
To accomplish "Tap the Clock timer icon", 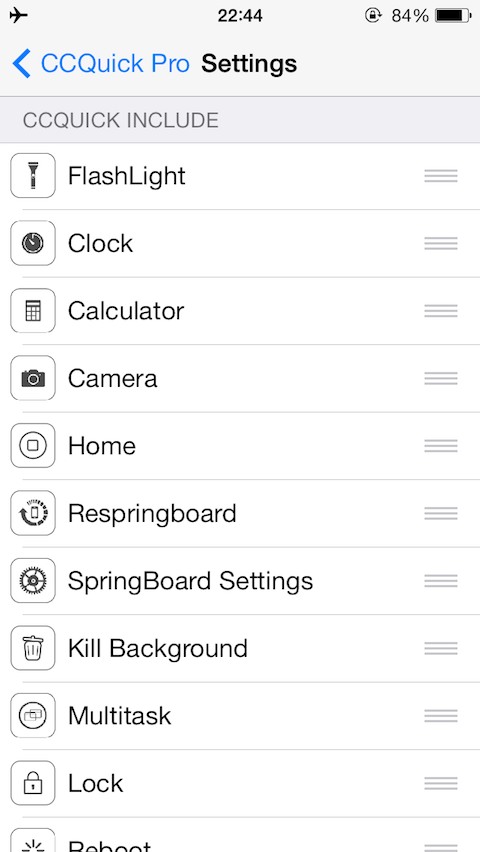I will tap(33, 243).
